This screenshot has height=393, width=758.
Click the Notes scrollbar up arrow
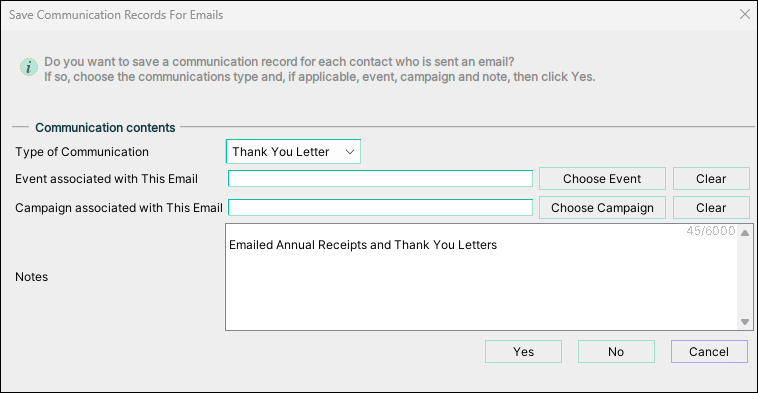coord(745,233)
